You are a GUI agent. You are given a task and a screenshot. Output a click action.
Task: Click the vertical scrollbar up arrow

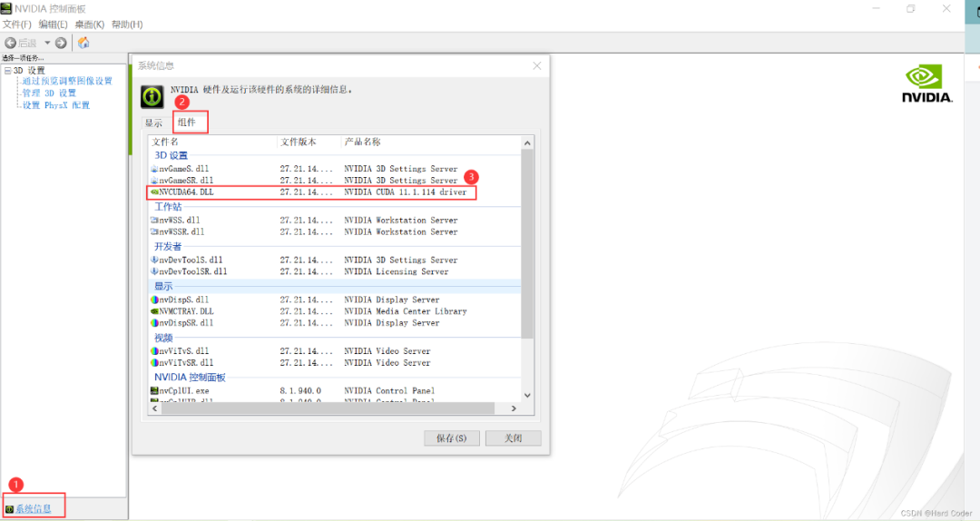pos(527,143)
